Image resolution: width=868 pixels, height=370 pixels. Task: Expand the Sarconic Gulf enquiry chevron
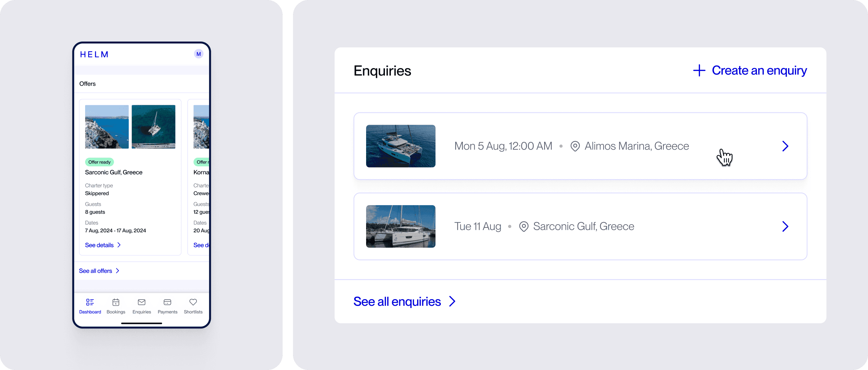click(x=785, y=226)
